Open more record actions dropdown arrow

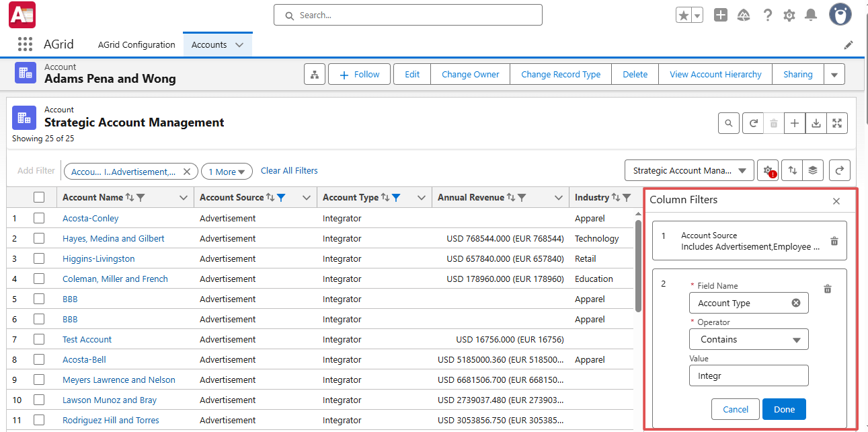(834, 75)
